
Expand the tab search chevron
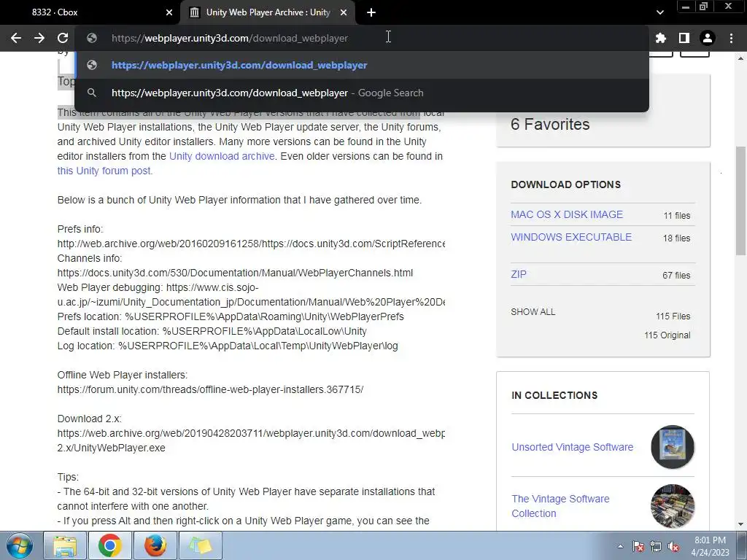(x=659, y=12)
